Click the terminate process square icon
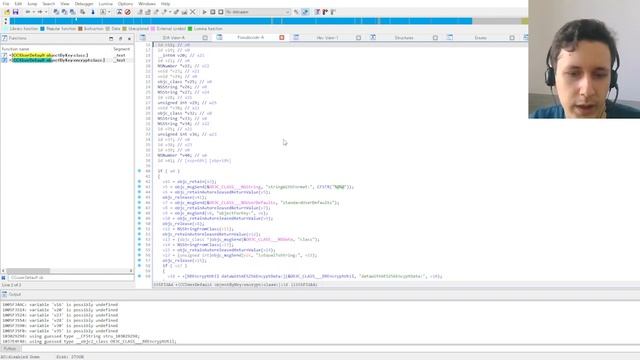Image resolution: width=640 pixels, height=360 pixels. 221,12
